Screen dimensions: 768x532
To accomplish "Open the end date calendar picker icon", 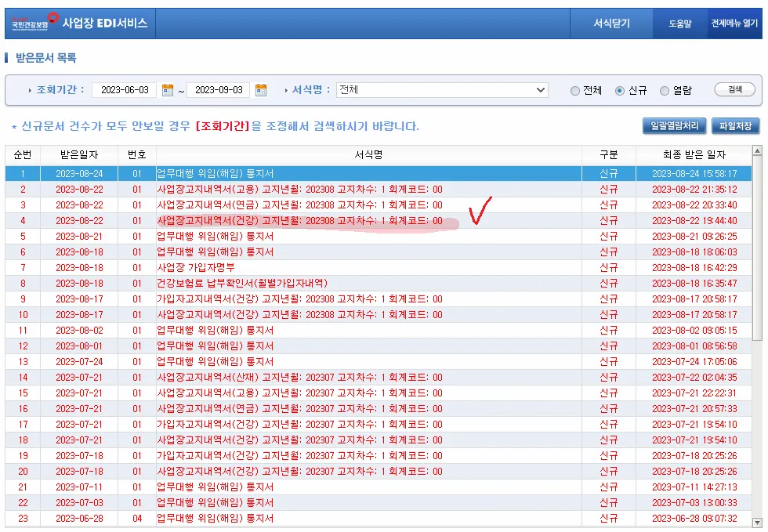I will (x=261, y=90).
